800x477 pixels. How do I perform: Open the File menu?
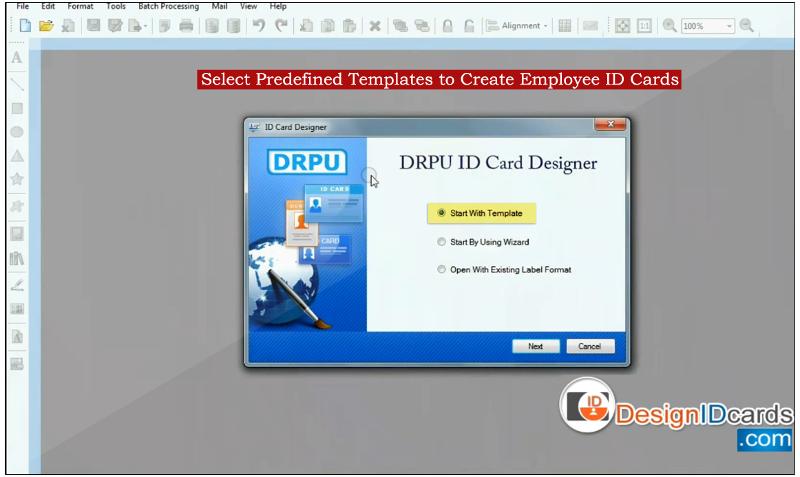click(x=22, y=6)
